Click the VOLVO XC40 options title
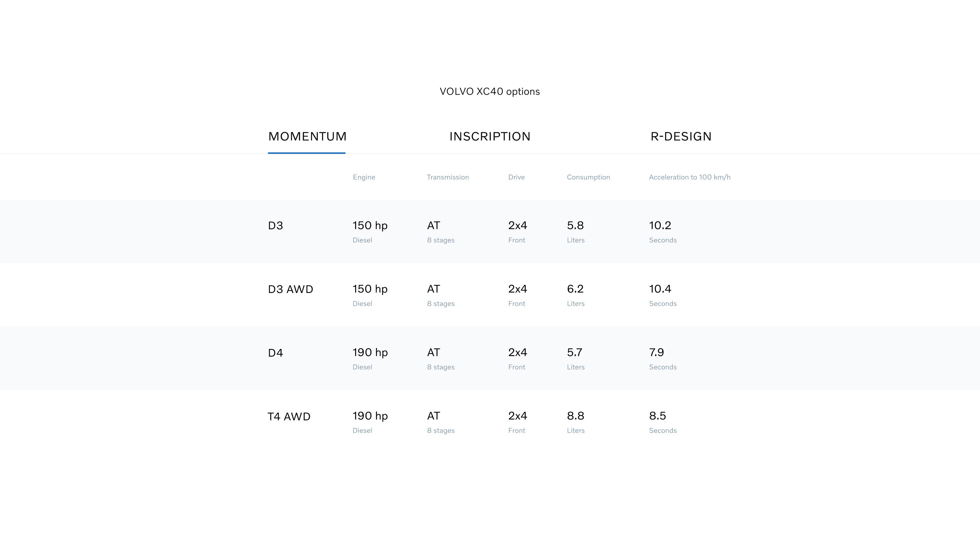 (x=490, y=92)
